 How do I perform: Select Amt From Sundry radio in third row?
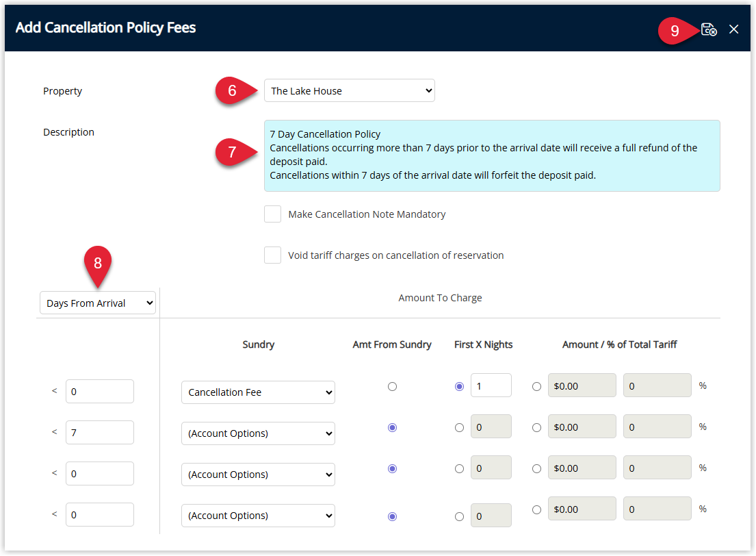(x=393, y=468)
